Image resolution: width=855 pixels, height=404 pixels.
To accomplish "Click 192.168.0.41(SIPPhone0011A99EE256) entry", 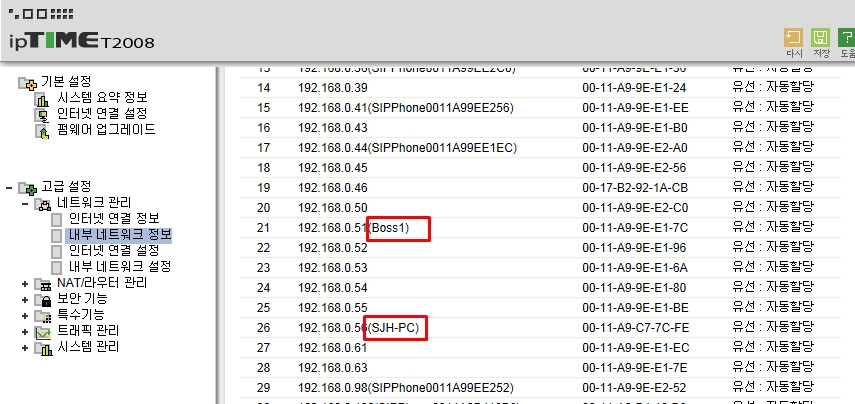I will click(406, 108).
